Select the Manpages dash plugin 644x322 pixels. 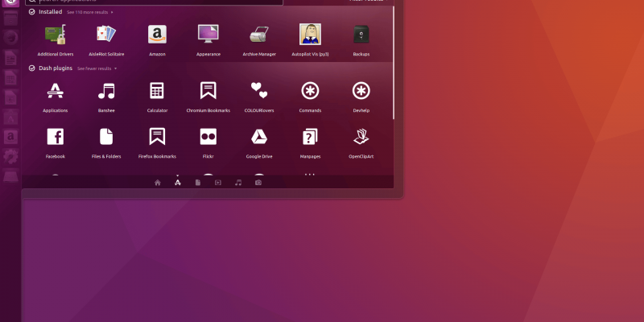(x=310, y=143)
